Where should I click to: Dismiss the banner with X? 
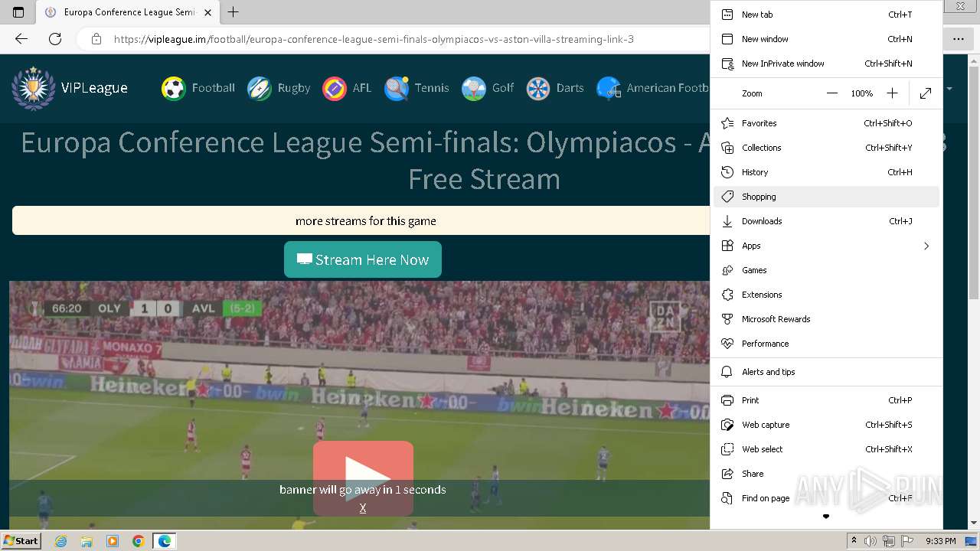pos(363,508)
